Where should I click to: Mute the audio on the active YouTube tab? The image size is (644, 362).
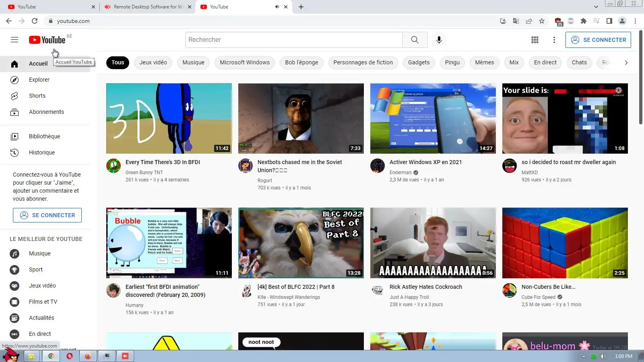click(277, 7)
